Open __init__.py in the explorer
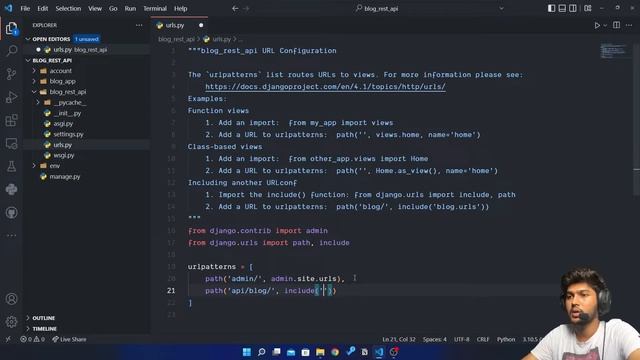640x360 pixels. click(67, 113)
